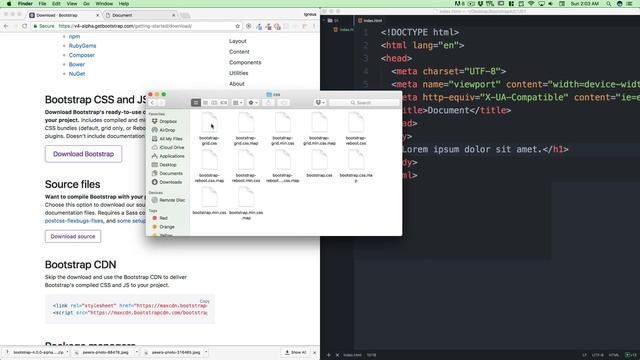Image resolution: width=640 pixels, height=360 pixels.
Task: Open the Help menu
Action: tap(124, 4)
